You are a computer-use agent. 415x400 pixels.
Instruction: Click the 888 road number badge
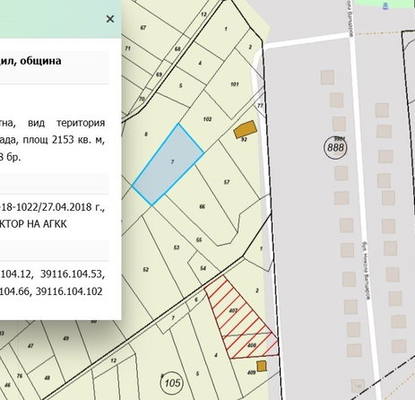point(335,147)
